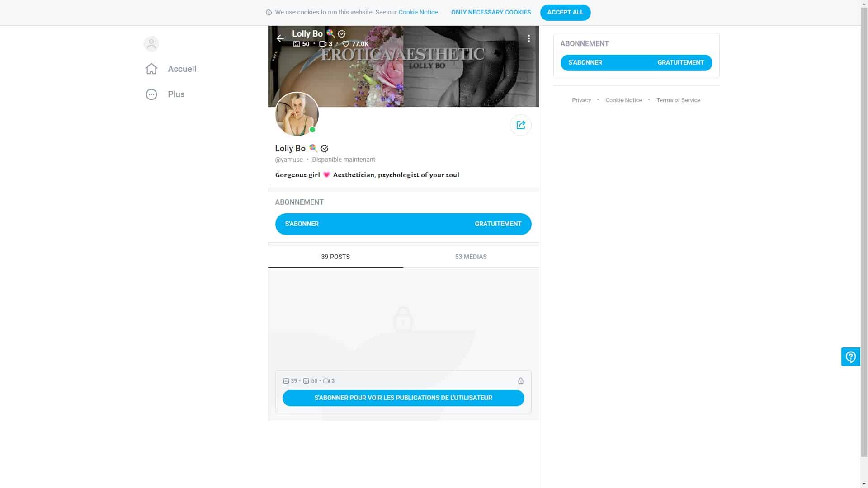868x488 pixels.
Task: Select the 39 Posts tab
Action: click(x=335, y=257)
